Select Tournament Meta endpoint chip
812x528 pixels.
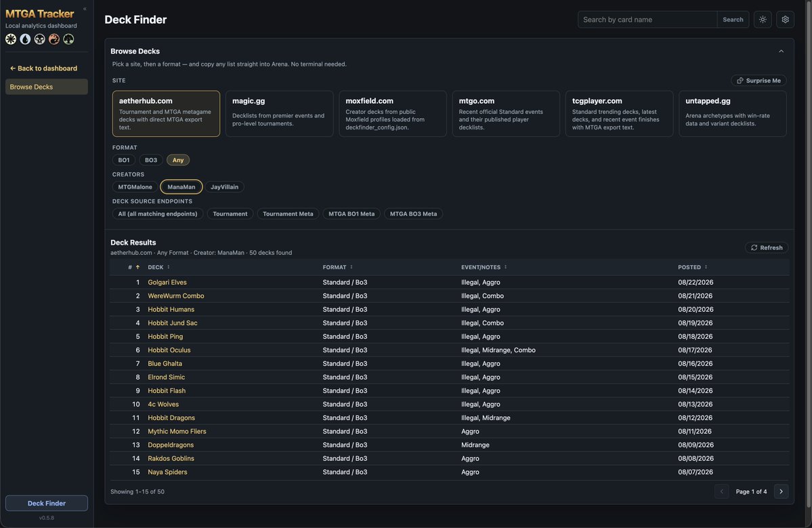click(x=288, y=214)
